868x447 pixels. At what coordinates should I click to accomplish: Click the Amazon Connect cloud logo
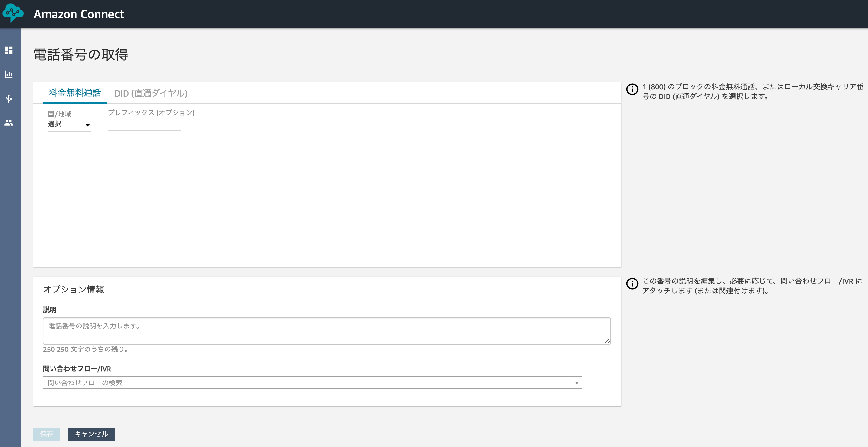(x=13, y=13)
